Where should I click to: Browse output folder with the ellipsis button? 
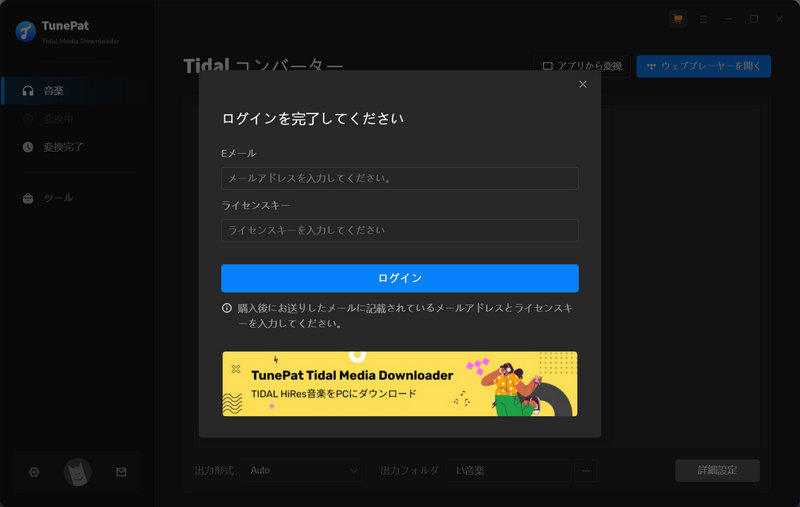tap(586, 470)
